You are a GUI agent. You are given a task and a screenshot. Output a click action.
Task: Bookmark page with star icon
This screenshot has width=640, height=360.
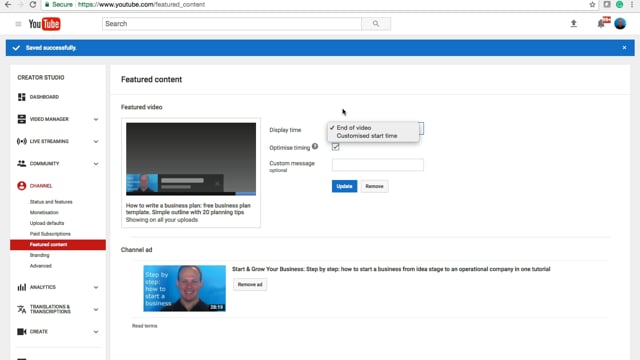(592, 4)
